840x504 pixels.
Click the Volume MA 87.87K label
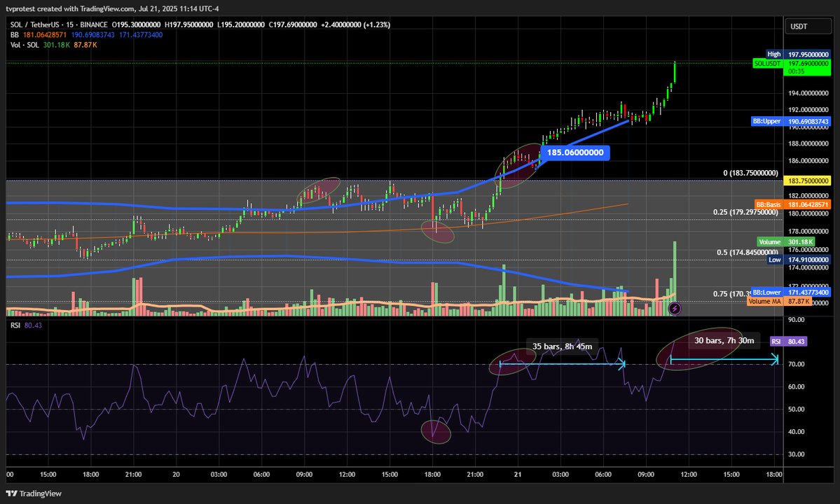pyautogui.click(x=780, y=301)
